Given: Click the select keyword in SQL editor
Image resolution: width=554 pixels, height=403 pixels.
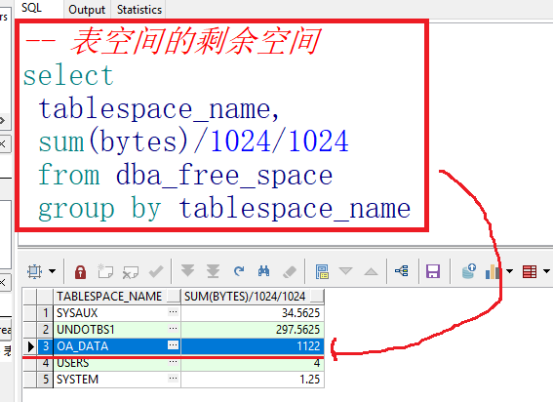Looking at the screenshot, I should pyautogui.click(x=68, y=75).
